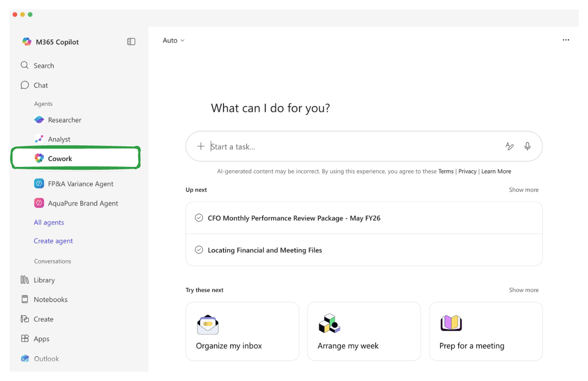Open the Terms link
588x381 pixels.
[446, 171]
